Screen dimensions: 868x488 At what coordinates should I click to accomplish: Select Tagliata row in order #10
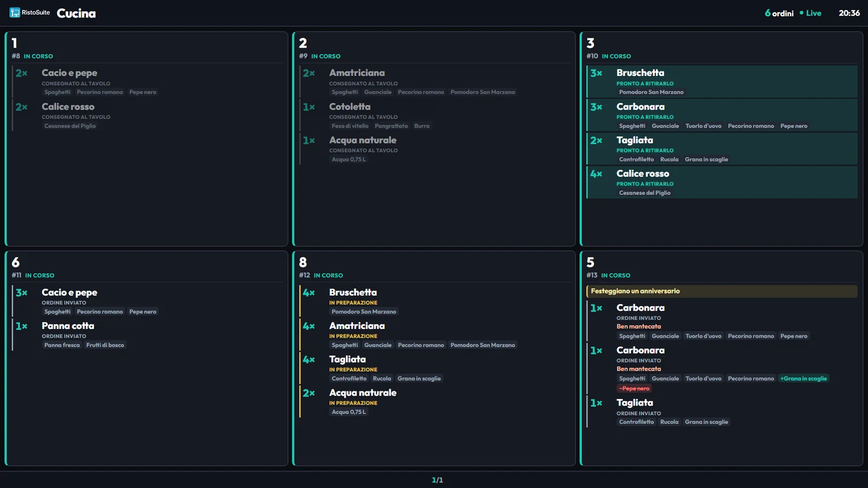tap(722, 149)
